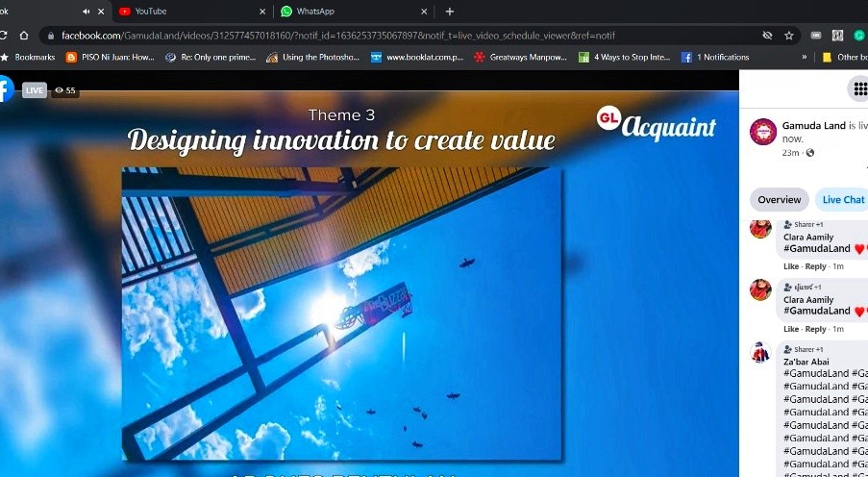
Task: Click the LIVE badge on the video
Action: (x=35, y=90)
